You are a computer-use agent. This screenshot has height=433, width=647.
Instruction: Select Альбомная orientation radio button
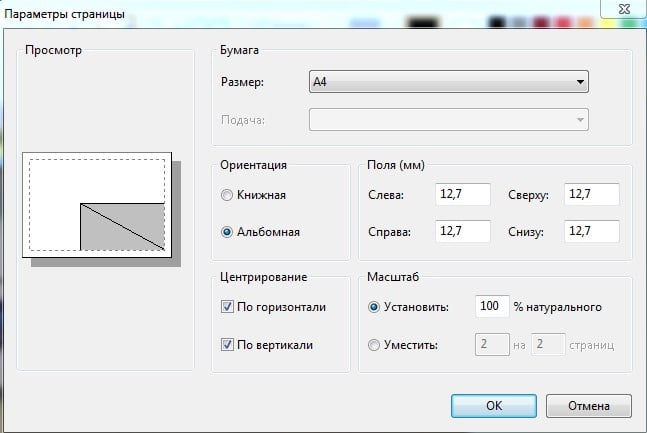tap(227, 232)
